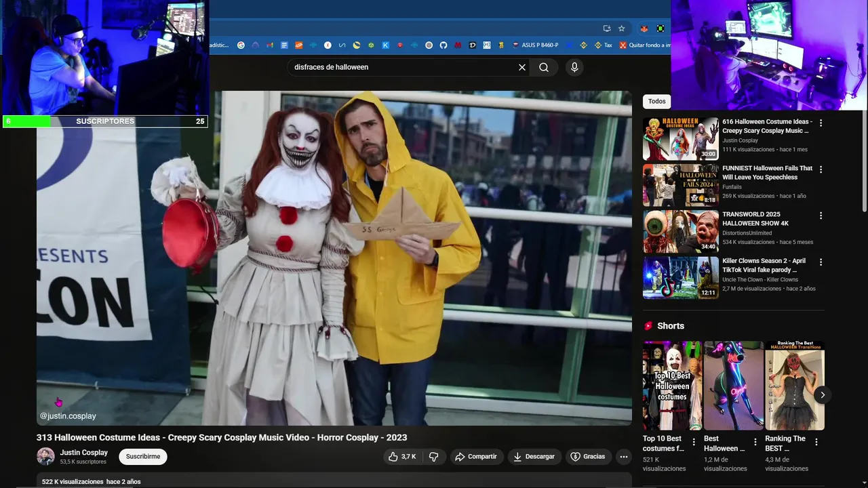Open the Google bookmark icon
The image size is (868, 488).
coord(241,45)
